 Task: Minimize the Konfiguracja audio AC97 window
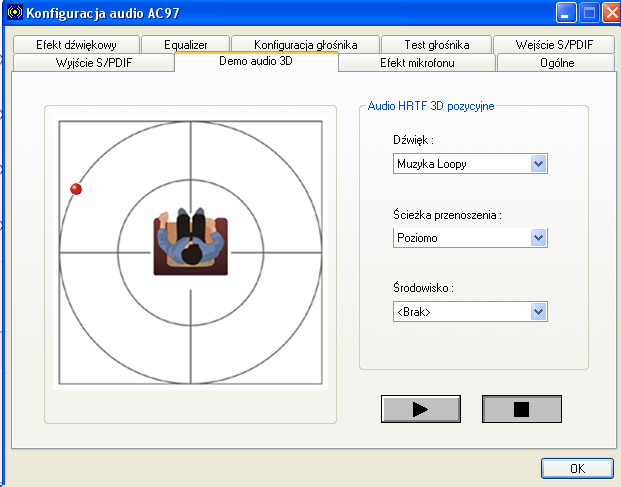[x=566, y=13]
